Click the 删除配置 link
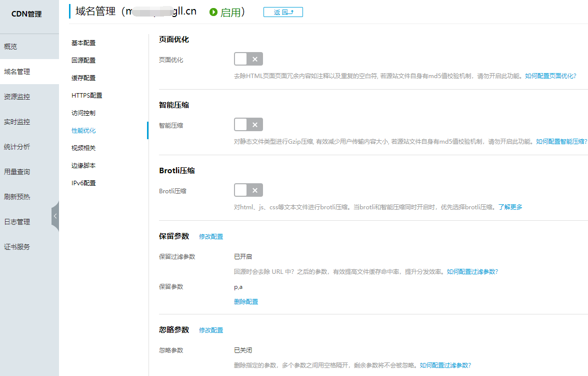The height and width of the screenshot is (376, 588). [x=246, y=302]
